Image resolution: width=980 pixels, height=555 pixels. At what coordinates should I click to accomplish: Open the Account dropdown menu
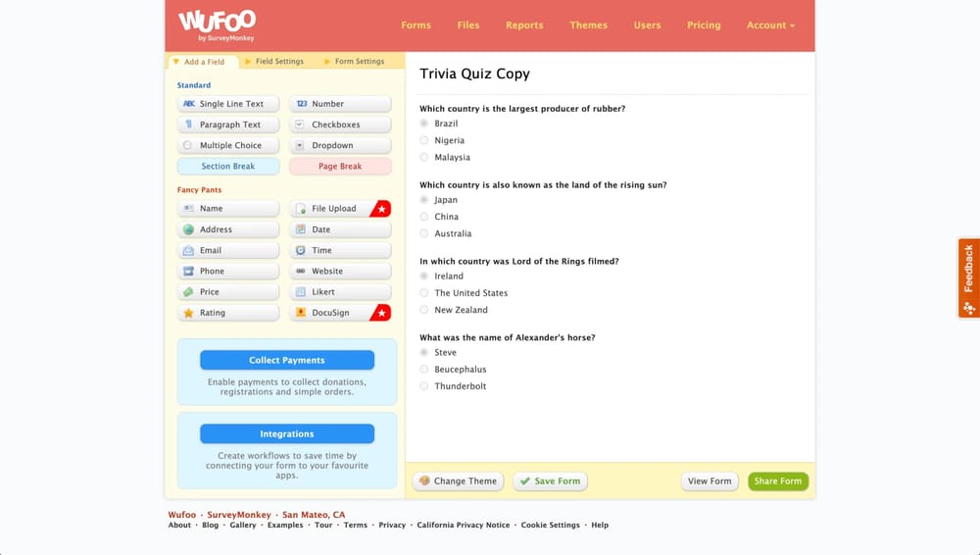point(770,25)
